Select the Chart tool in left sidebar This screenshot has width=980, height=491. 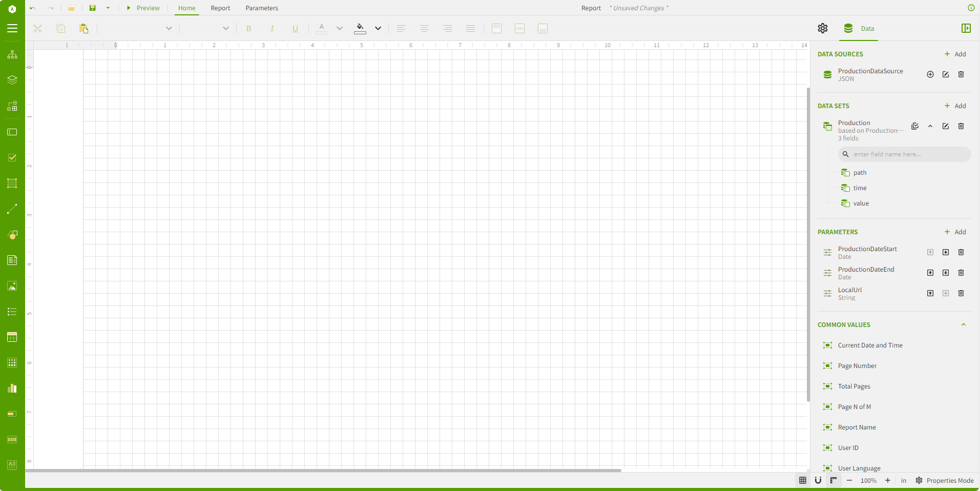click(x=12, y=388)
